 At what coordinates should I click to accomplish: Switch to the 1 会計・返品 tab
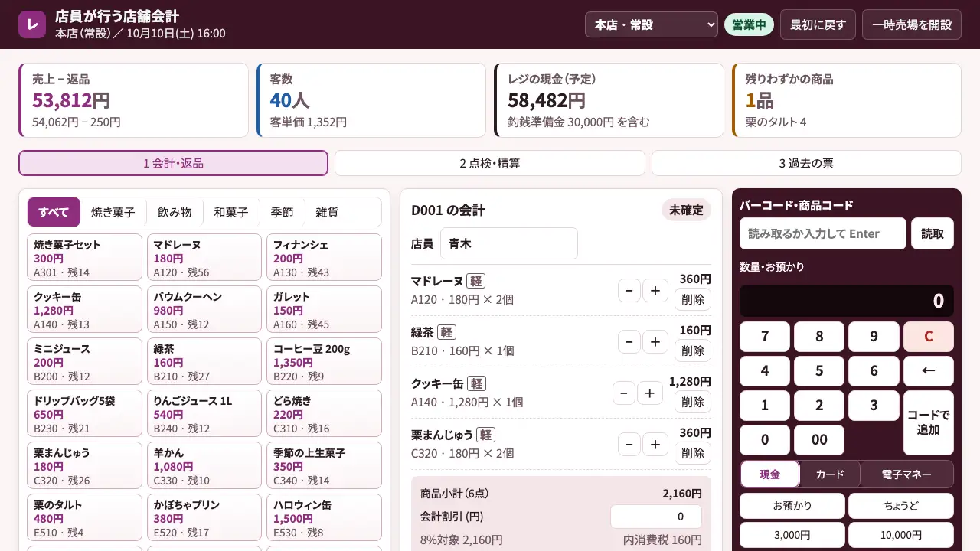[x=173, y=163]
